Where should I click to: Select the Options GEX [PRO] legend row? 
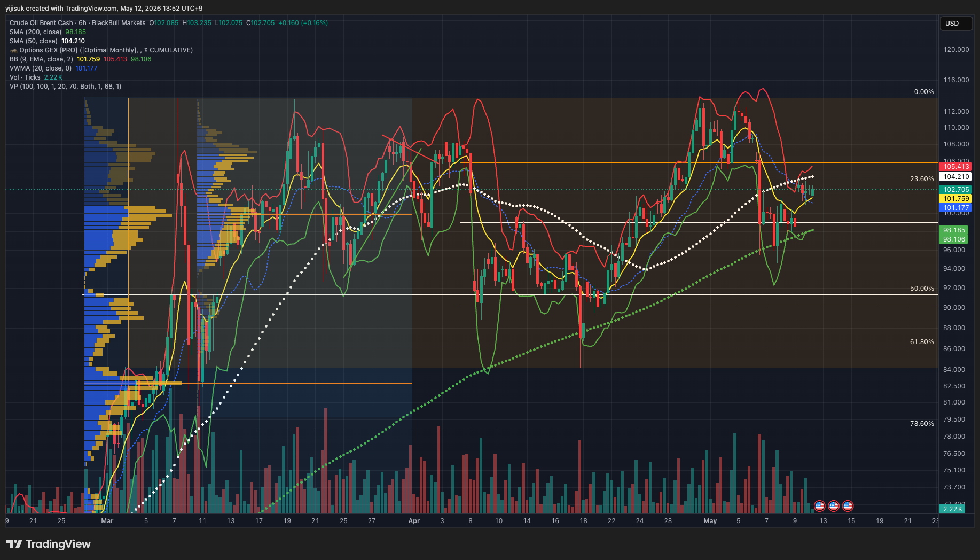101,50
